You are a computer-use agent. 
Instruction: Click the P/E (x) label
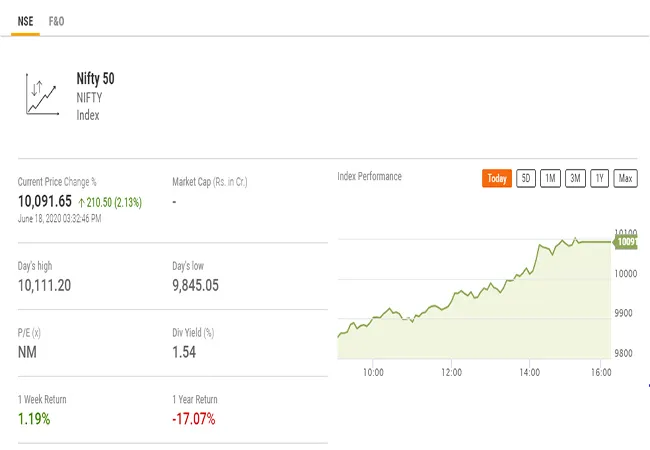tap(29, 333)
